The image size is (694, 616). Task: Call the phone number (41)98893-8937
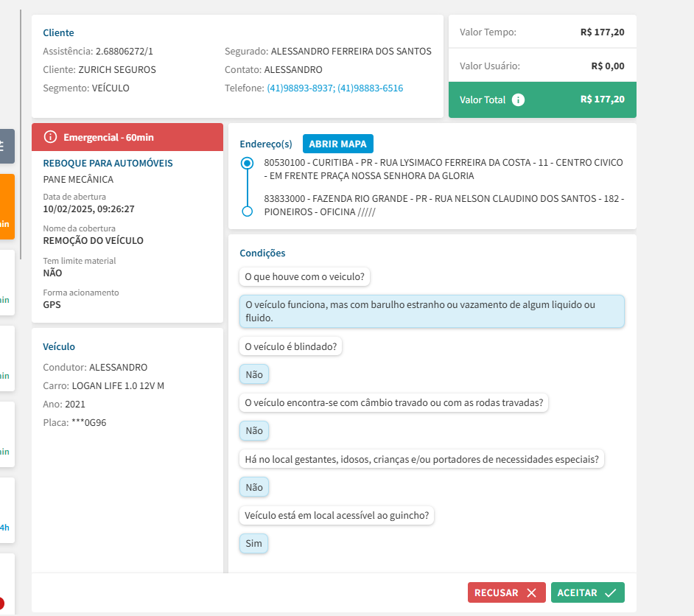(301, 88)
